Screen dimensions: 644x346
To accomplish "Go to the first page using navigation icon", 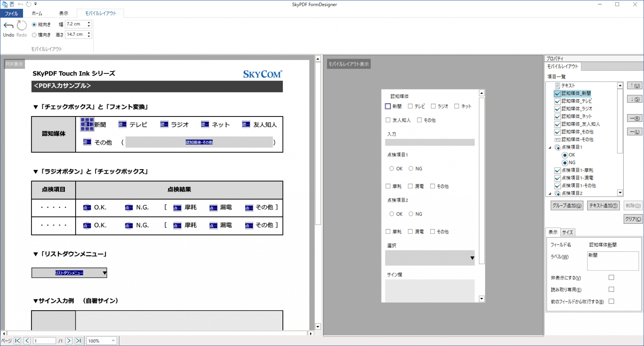I will 18,341.
